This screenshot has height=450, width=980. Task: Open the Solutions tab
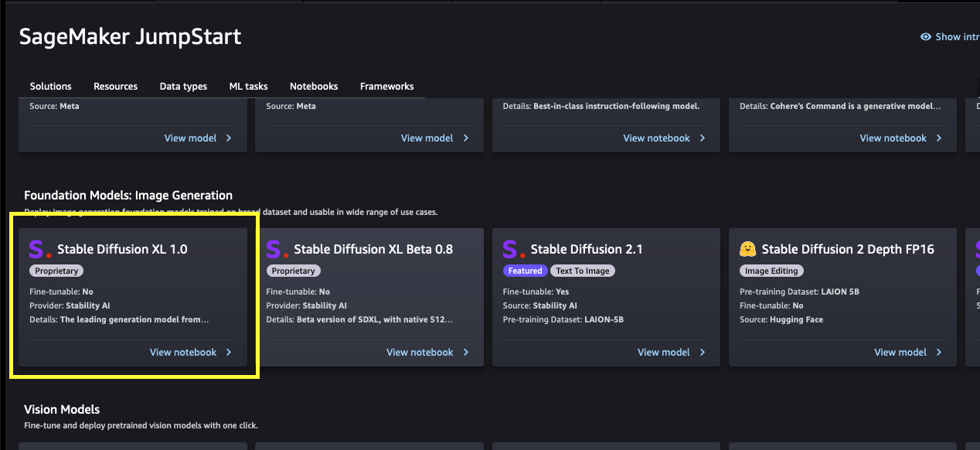click(50, 87)
